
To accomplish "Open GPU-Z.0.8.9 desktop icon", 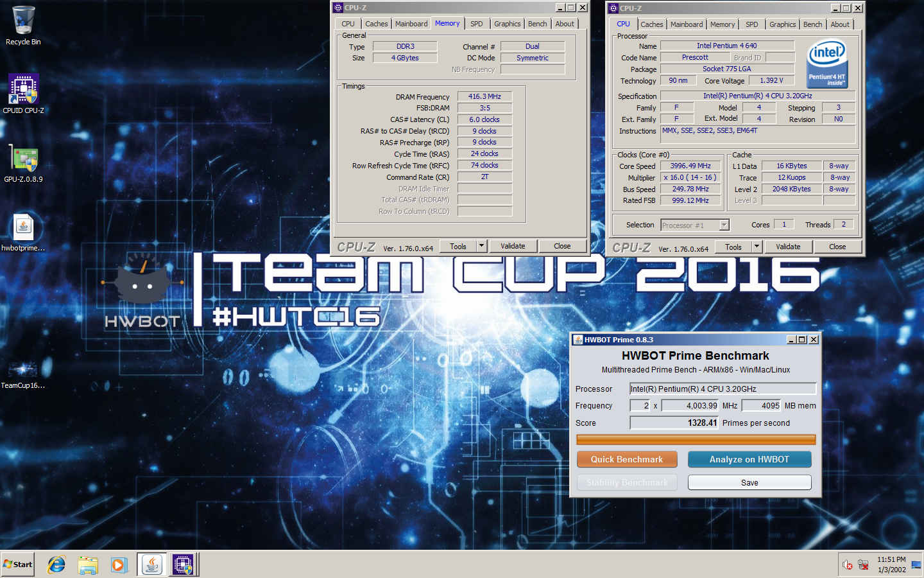I will [x=23, y=163].
